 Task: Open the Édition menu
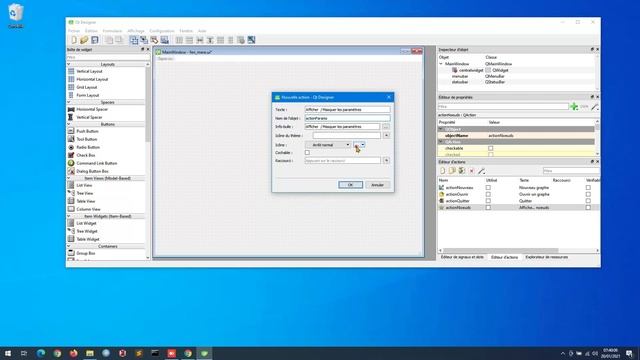coord(91,31)
